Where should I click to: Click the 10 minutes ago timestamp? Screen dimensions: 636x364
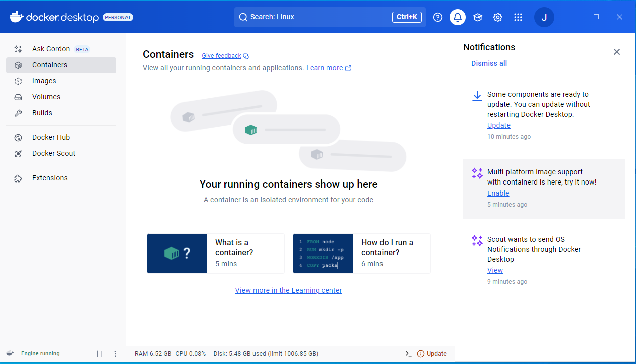click(x=509, y=137)
